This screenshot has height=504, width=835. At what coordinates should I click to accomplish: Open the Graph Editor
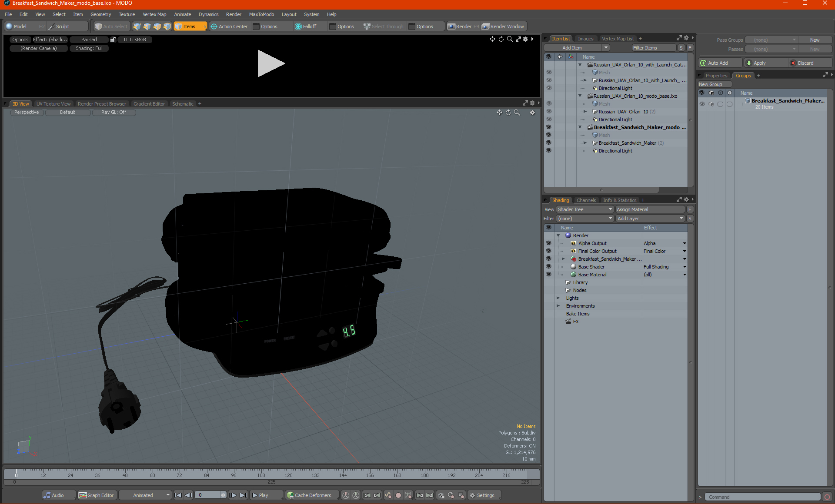pyautogui.click(x=97, y=495)
